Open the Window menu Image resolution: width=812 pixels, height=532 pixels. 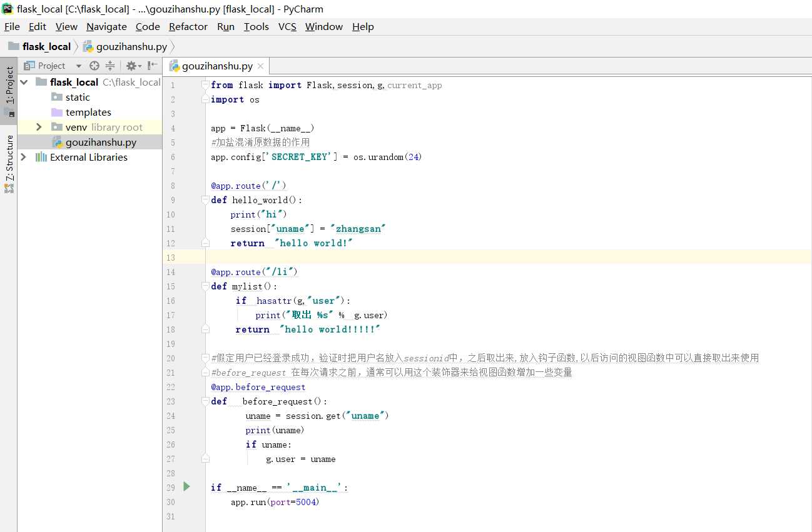324,26
